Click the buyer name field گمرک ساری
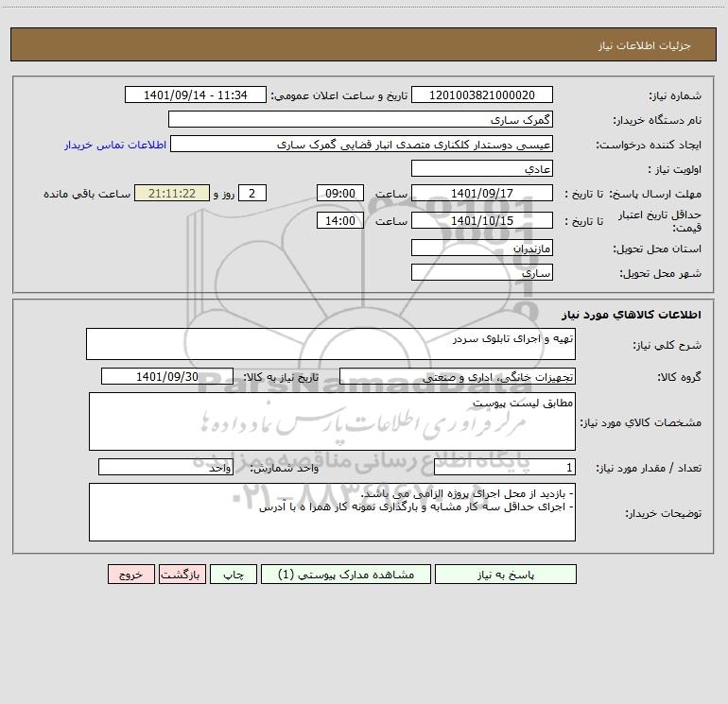This screenshot has height=704, width=728. click(x=360, y=120)
